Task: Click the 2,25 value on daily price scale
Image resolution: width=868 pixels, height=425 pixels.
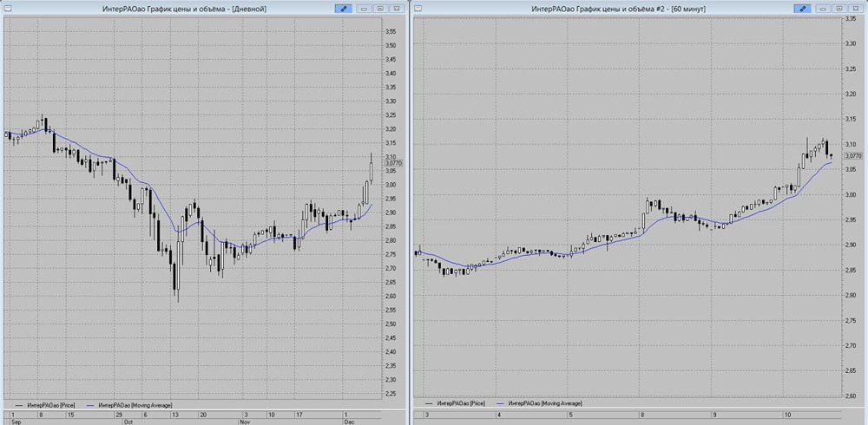Action: (391, 394)
